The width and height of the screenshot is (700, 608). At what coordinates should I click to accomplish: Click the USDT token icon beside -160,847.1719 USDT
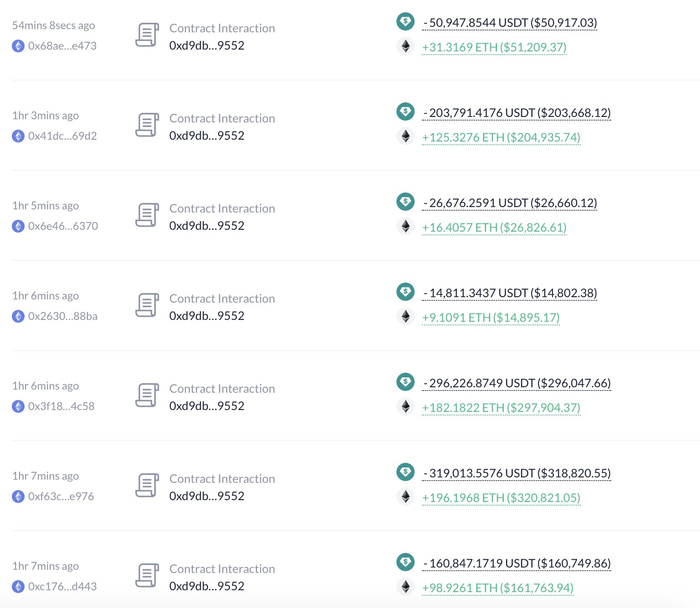(406, 562)
